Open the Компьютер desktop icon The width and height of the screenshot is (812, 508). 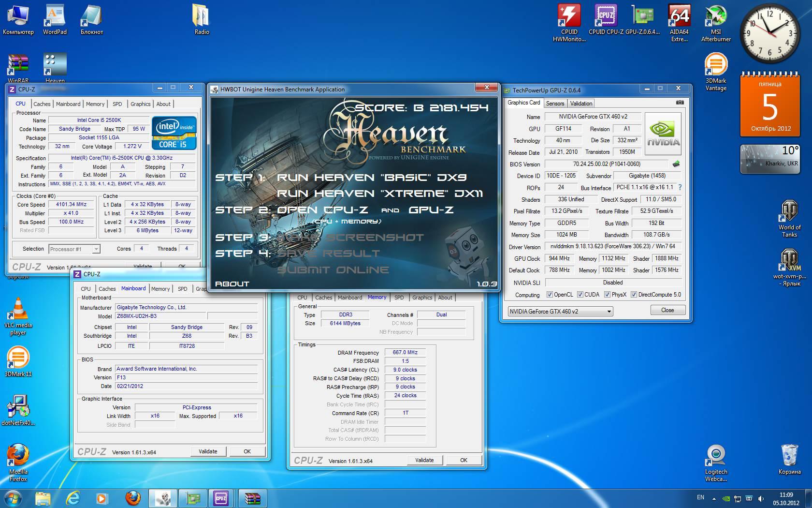tap(18, 19)
